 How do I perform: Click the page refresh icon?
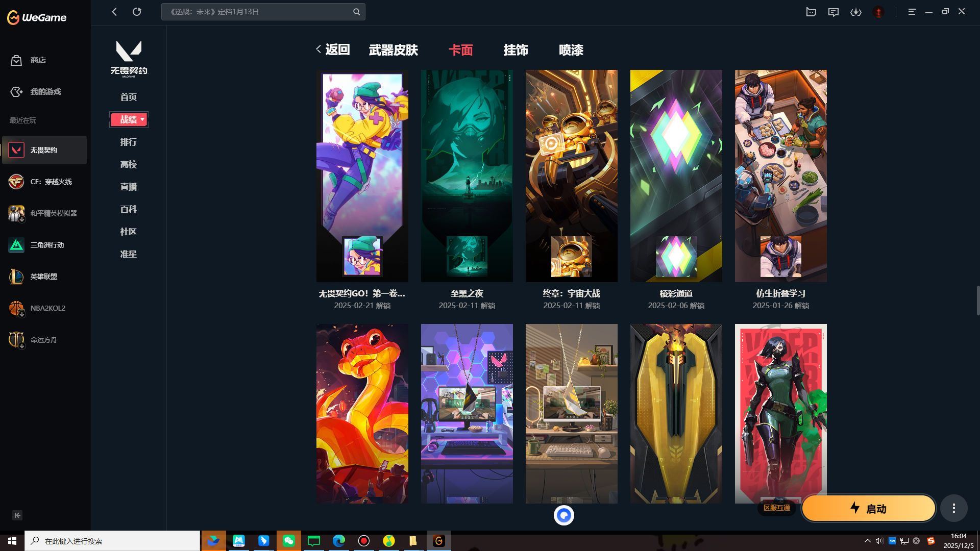(x=137, y=11)
